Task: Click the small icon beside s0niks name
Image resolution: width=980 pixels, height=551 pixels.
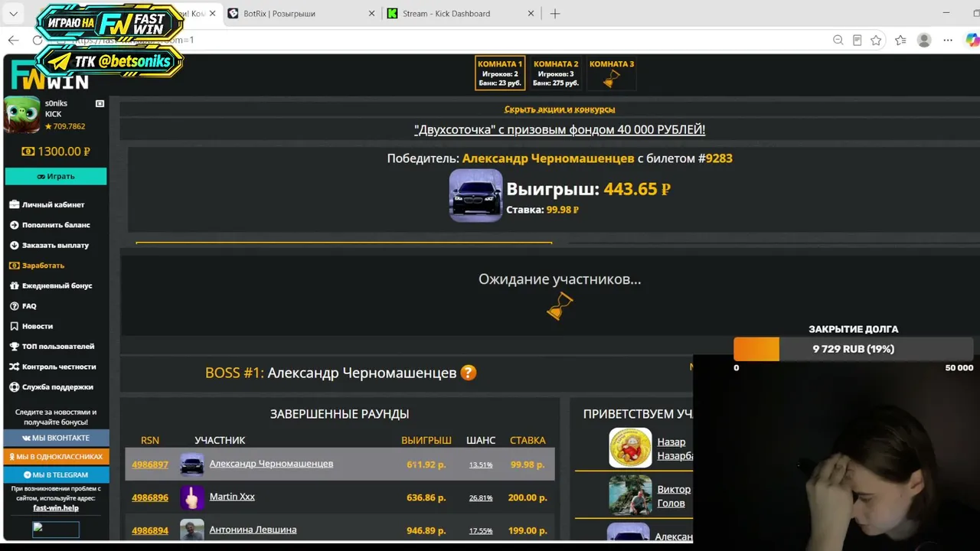Action: pyautogui.click(x=100, y=103)
